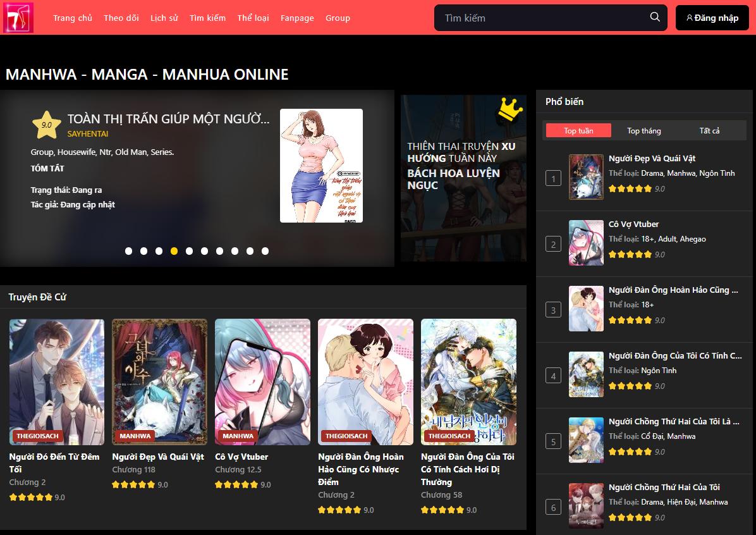
Task: Click the yellow crown trending icon
Action: (509, 109)
